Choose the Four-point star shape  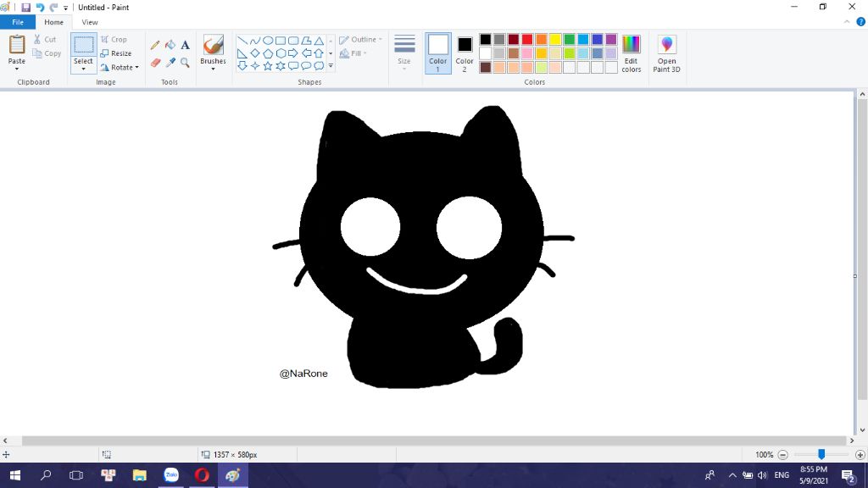pos(254,66)
